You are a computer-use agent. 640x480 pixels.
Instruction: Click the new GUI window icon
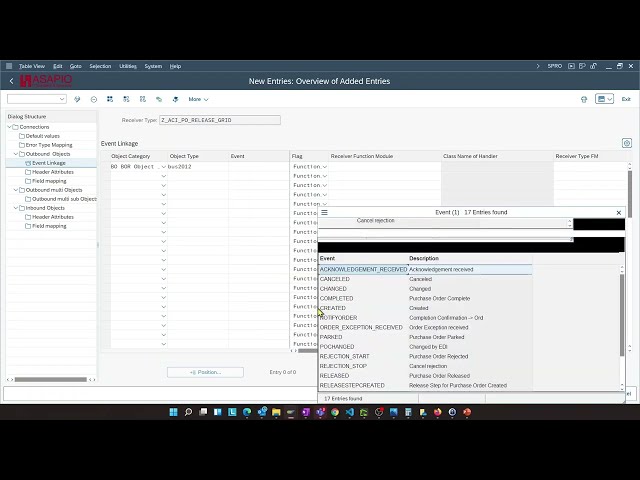click(571, 66)
